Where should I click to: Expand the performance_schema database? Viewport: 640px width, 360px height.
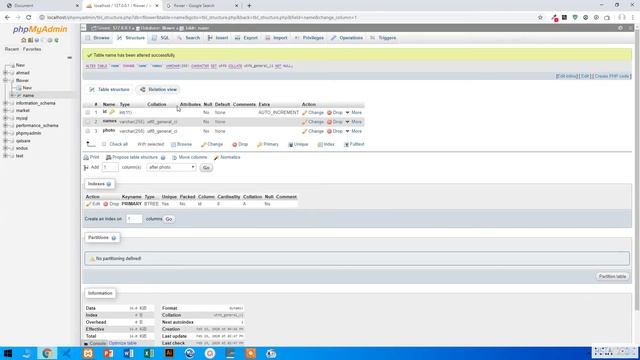click(5, 125)
